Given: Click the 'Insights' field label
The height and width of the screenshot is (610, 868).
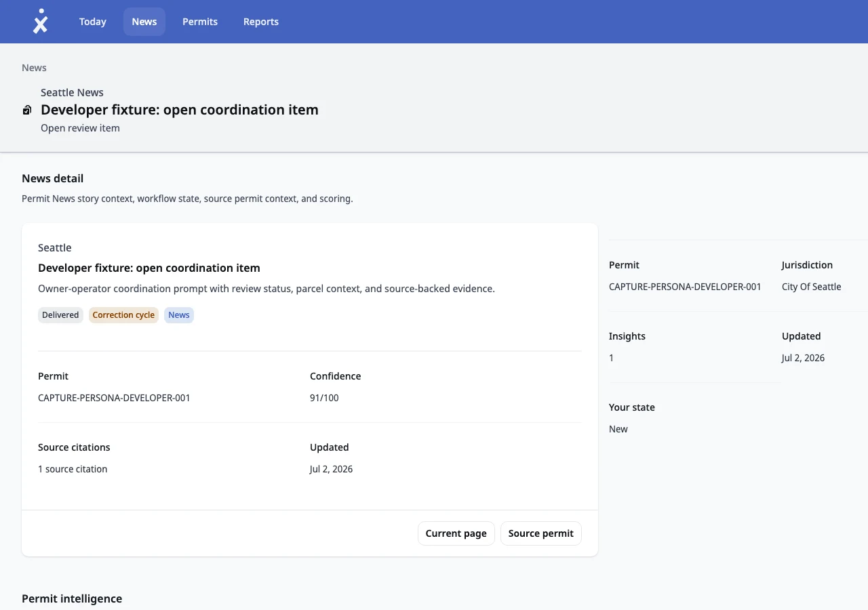Looking at the screenshot, I should [627, 336].
